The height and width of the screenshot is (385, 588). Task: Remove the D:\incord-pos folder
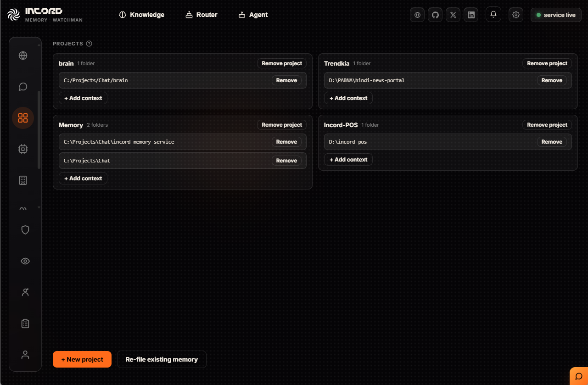pos(552,142)
